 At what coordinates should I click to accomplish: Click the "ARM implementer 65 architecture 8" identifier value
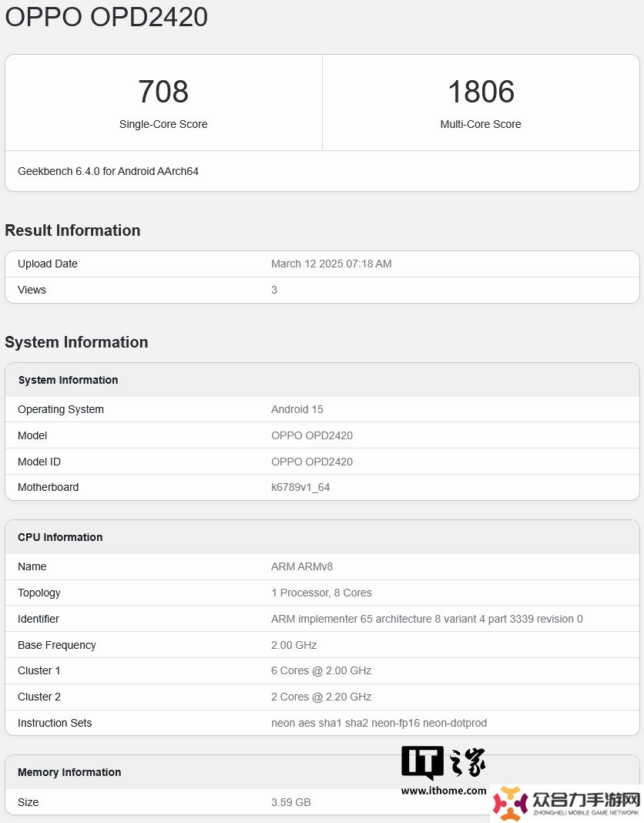click(x=427, y=619)
